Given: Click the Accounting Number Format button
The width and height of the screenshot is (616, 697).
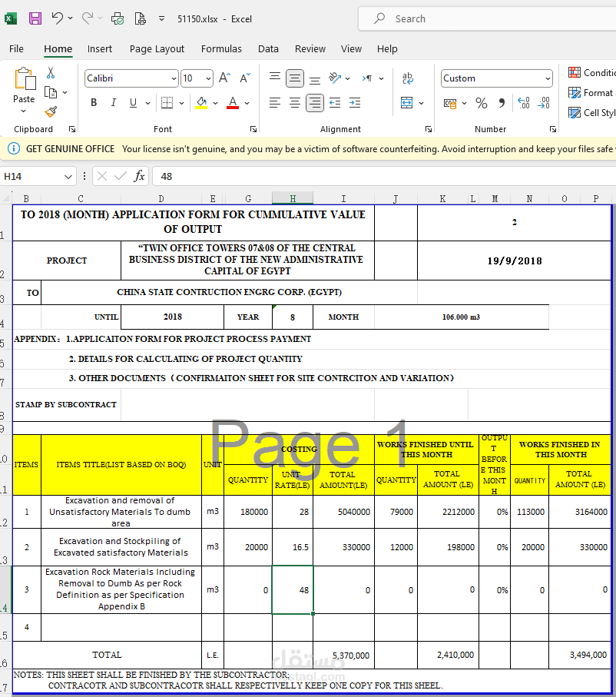Looking at the screenshot, I should pyautogui.click(x=450, y=103).
